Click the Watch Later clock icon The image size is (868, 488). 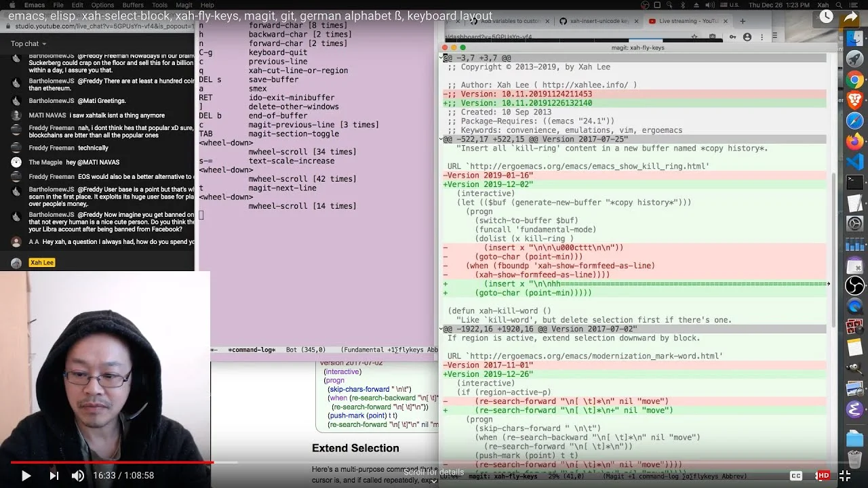tap(825, 17)
